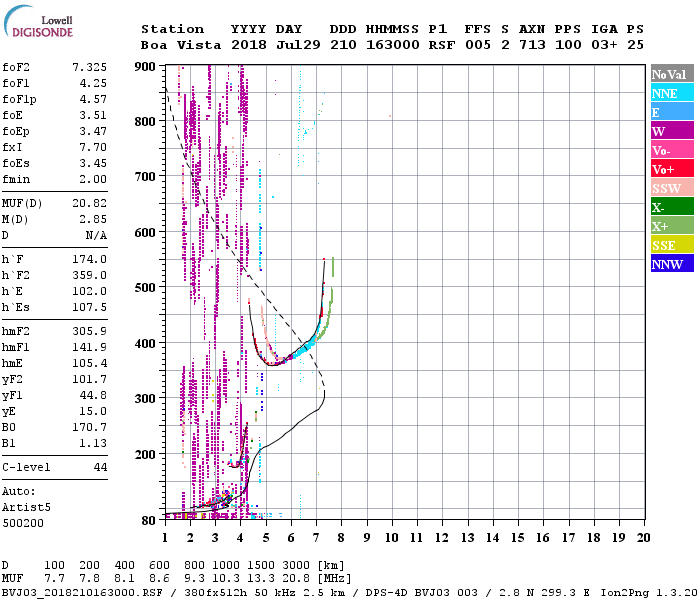Click the Jul29 date in the header
The height and width of the screenshot is (600, 700).
tap(298, 45)
